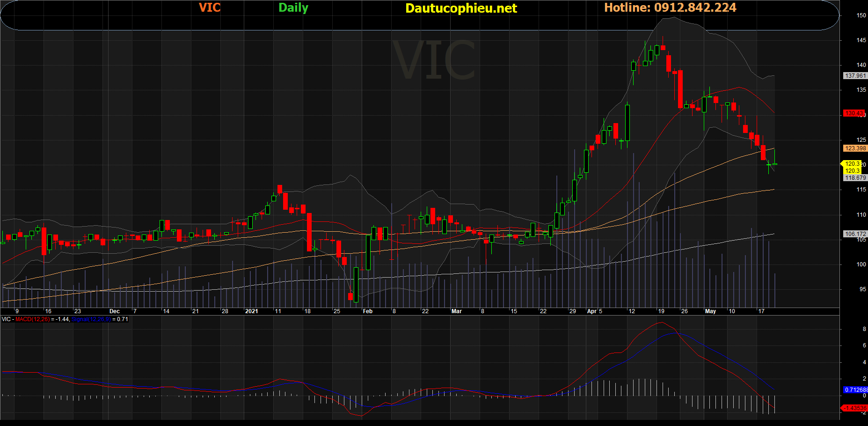Image resolution: width=868 pixels, height=426 pixels.
Task: Click the May date marker
Action: click(x=710, y=311)
